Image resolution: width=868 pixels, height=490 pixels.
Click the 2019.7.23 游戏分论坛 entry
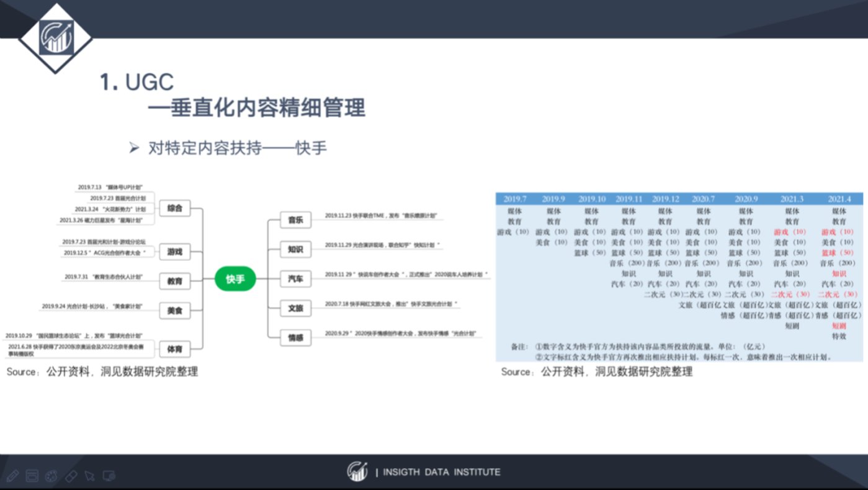click(x=104, y=242)
